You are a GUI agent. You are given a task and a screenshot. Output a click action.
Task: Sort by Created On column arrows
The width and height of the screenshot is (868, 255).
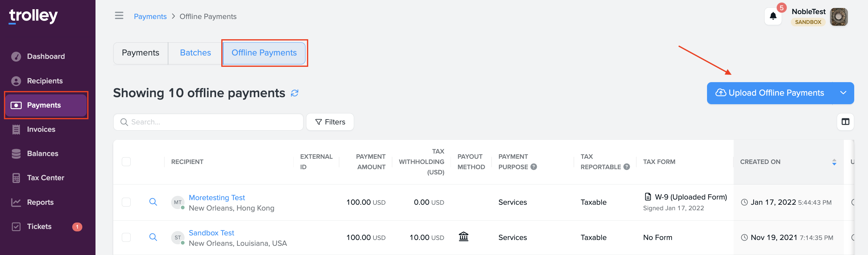(x=834, y=162)
